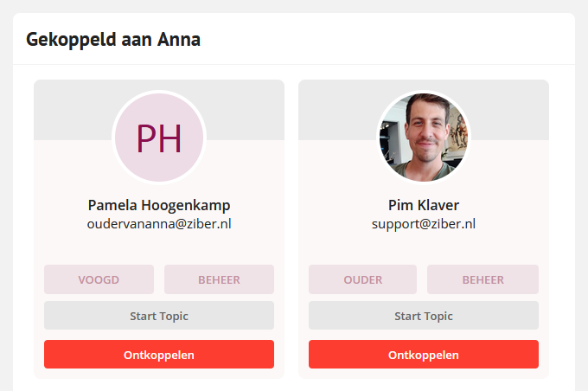Click gray banner atop Pim's card
The image size is (588, 391).
pyautogui.click(x=337, y=110)
